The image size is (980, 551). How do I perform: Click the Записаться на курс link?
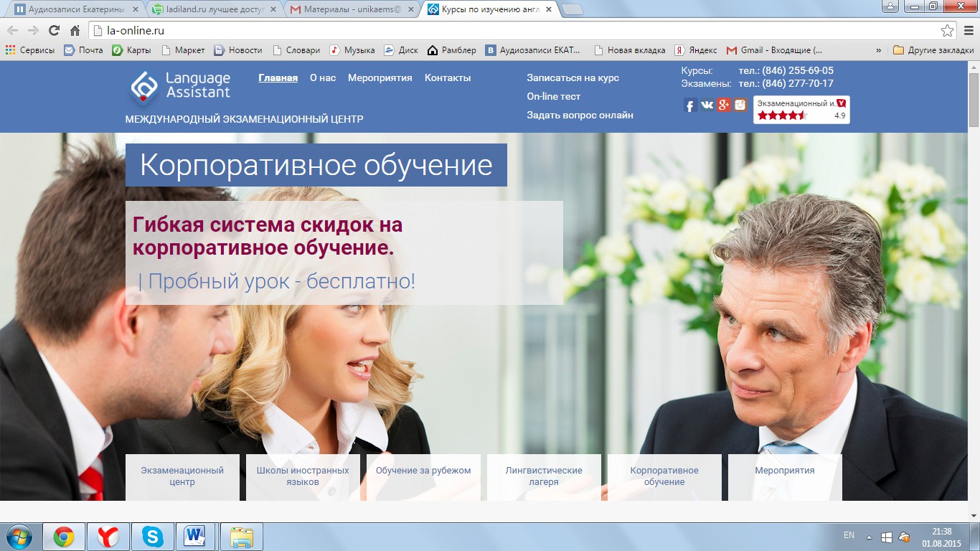[x=573, y=77]
